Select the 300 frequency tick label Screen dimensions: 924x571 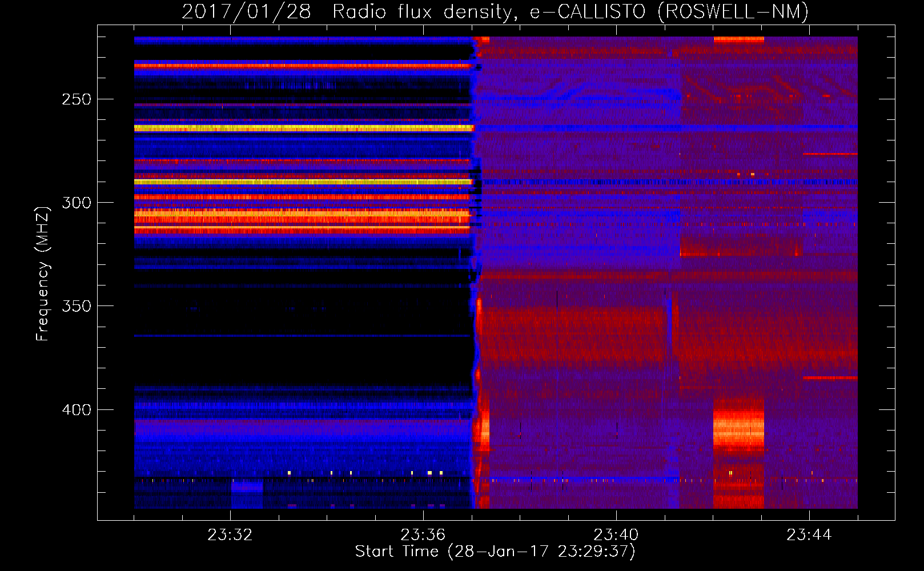pos(77,203)
